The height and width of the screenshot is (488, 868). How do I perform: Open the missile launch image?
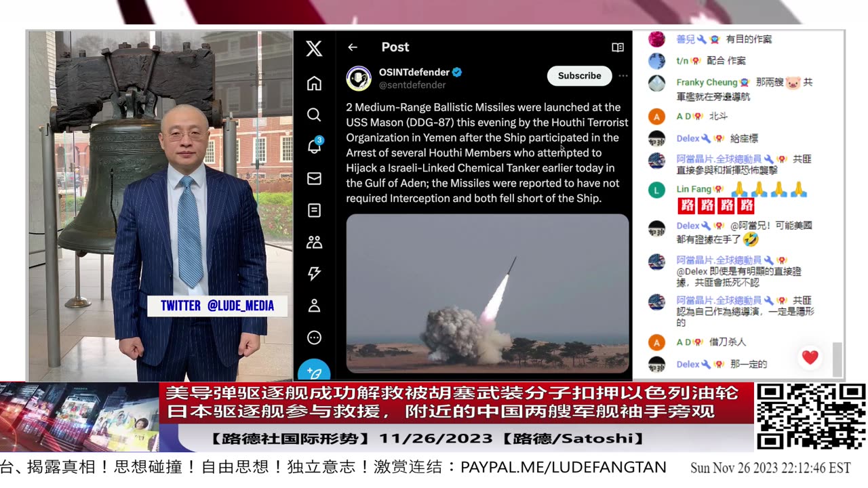point(488,293)
